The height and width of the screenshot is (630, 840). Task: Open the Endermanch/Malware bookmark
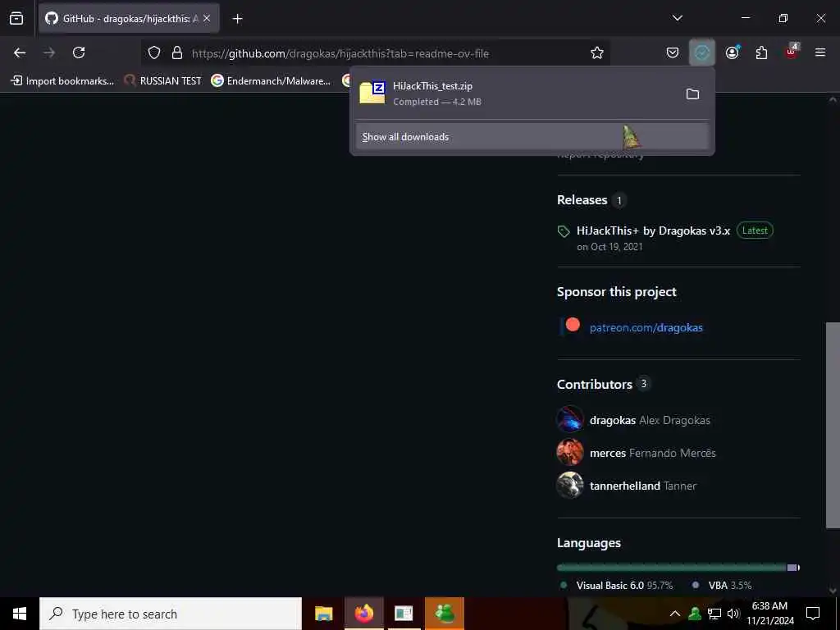(x=271, y=81)
